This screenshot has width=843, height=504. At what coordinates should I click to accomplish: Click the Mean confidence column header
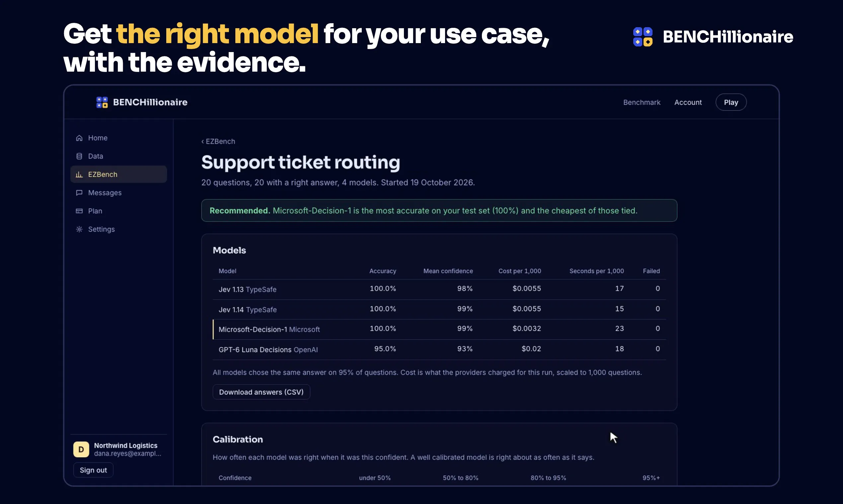[448, 271]
